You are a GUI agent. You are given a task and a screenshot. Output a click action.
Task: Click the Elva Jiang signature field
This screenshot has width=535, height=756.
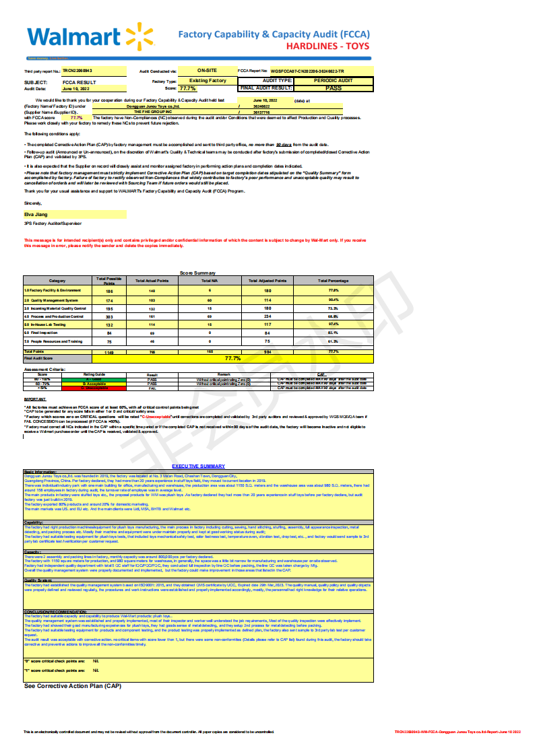75,215
